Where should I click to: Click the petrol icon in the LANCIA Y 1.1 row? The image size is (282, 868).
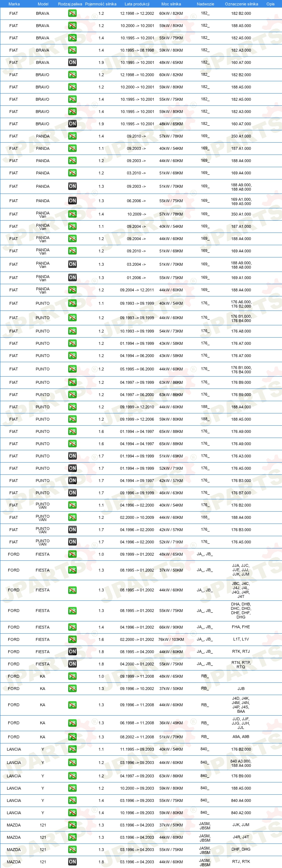click(x=72, y=749)
